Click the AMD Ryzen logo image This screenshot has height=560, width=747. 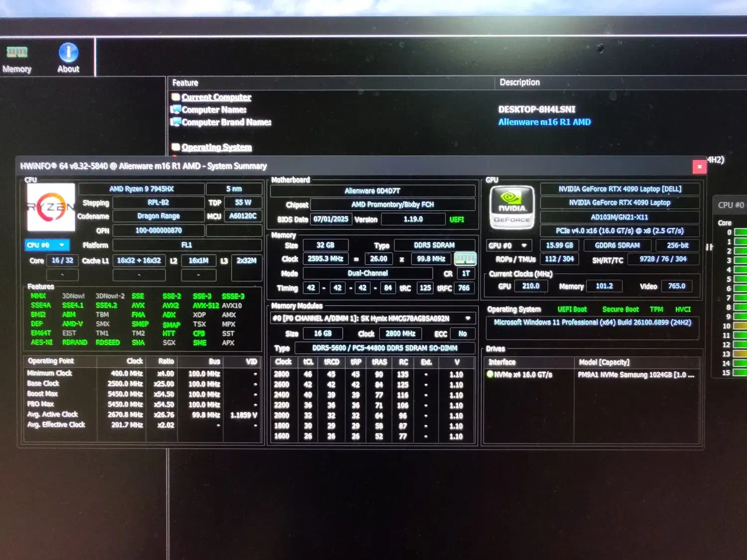point(51,207)
